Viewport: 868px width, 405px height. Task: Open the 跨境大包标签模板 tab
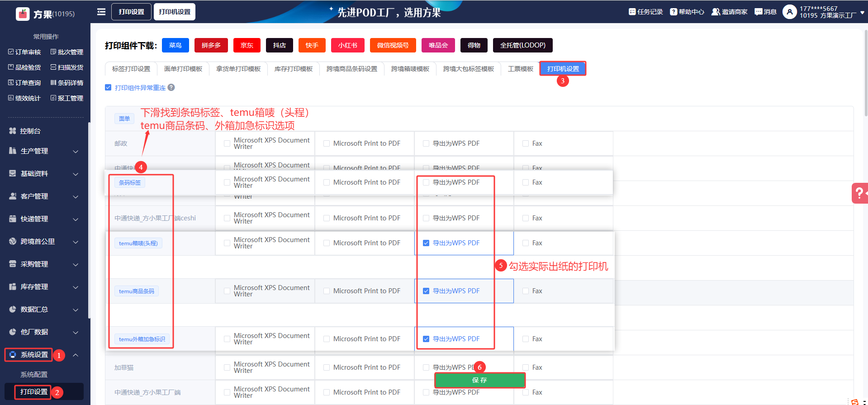click(469, 69)
